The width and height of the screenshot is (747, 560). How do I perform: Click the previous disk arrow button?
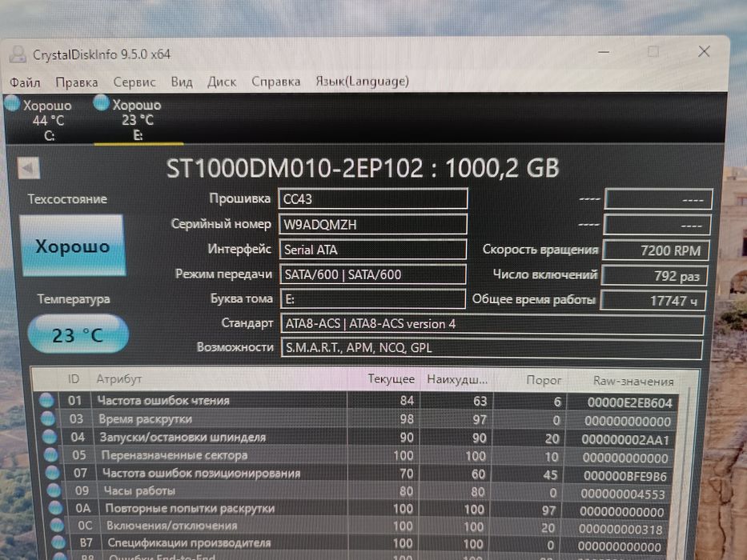tap(29, 168)
